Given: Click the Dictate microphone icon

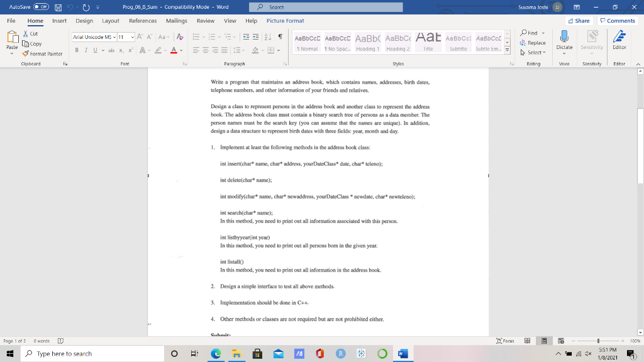Looking at the screenshot, I should click(x=563, y=36).
